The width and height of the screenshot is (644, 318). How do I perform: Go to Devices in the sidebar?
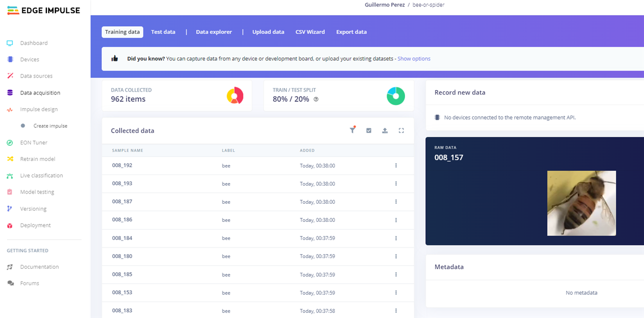[x=29, y=59]
